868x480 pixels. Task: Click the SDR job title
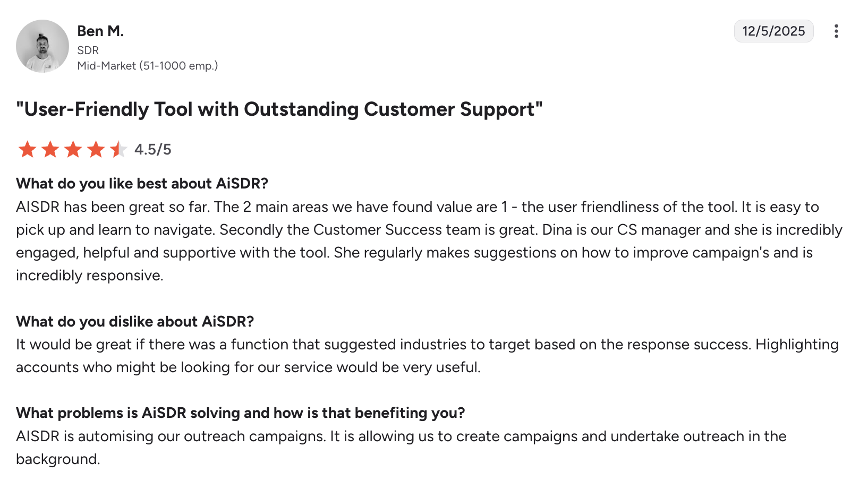pos(88,50)
